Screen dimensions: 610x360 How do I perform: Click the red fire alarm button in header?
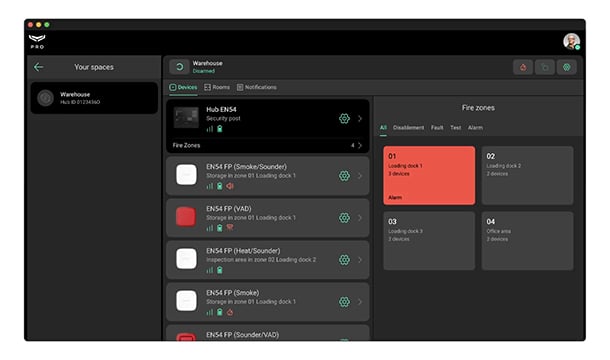[523, 67]
